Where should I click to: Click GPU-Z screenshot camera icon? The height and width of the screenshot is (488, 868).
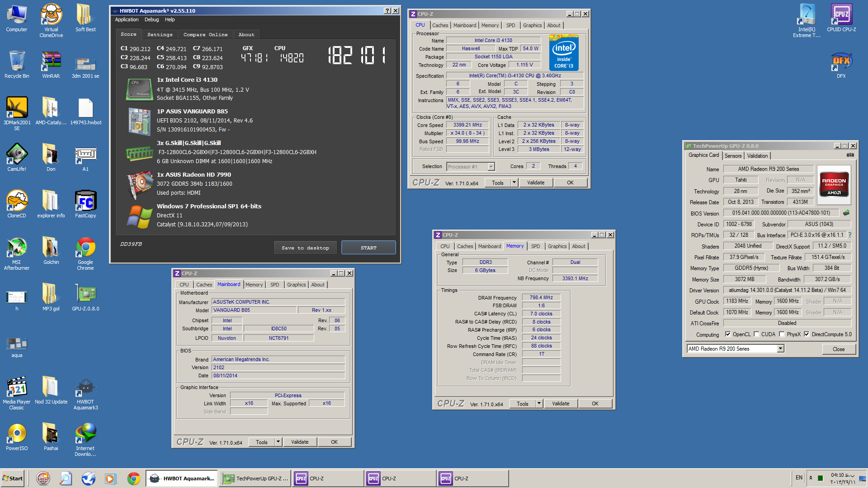click(850, 155)
